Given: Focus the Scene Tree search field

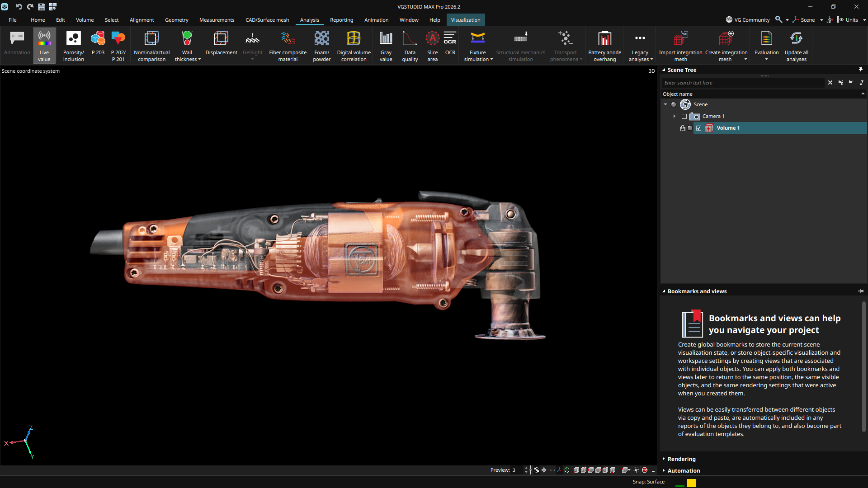Looking at the screenshot, I should pos(743,83).
